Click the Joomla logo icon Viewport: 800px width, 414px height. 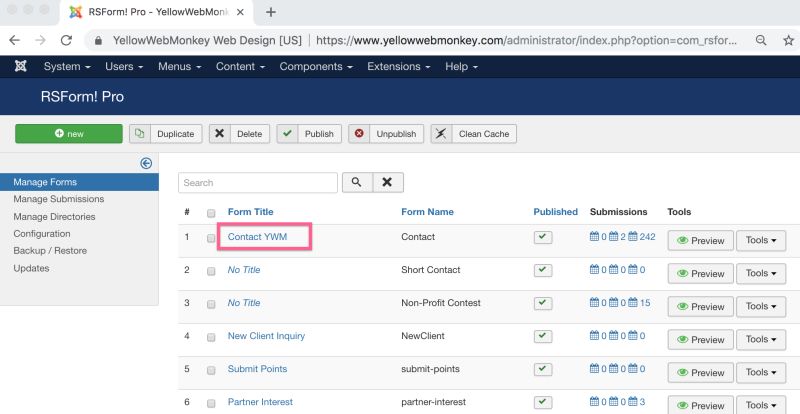[x=21, y=66]
